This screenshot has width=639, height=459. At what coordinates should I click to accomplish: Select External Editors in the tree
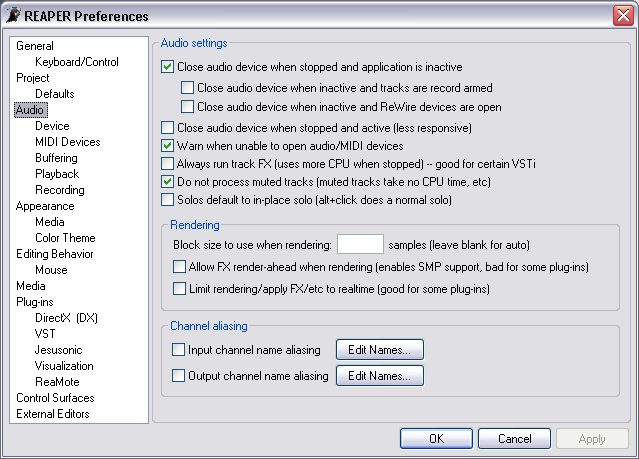53,414
